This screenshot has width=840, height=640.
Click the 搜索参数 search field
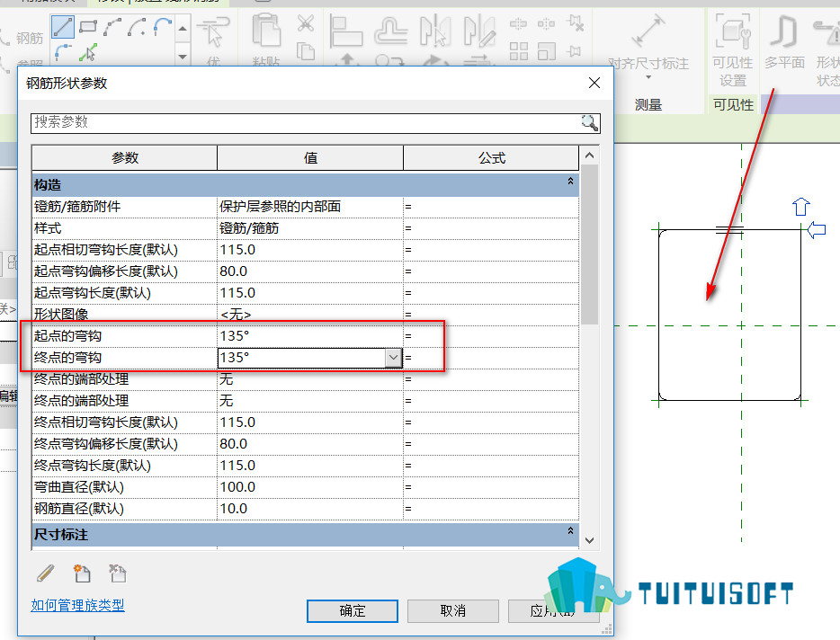point(307,123)
